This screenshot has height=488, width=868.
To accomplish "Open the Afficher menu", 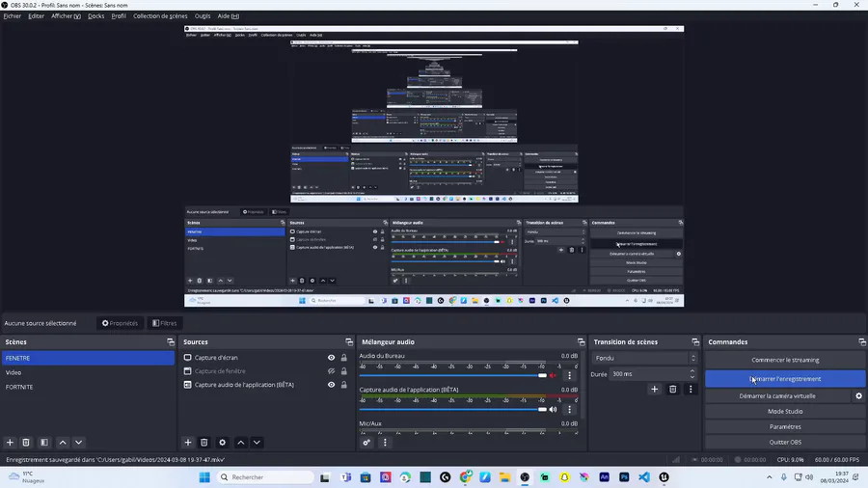I will pos(66,16).
